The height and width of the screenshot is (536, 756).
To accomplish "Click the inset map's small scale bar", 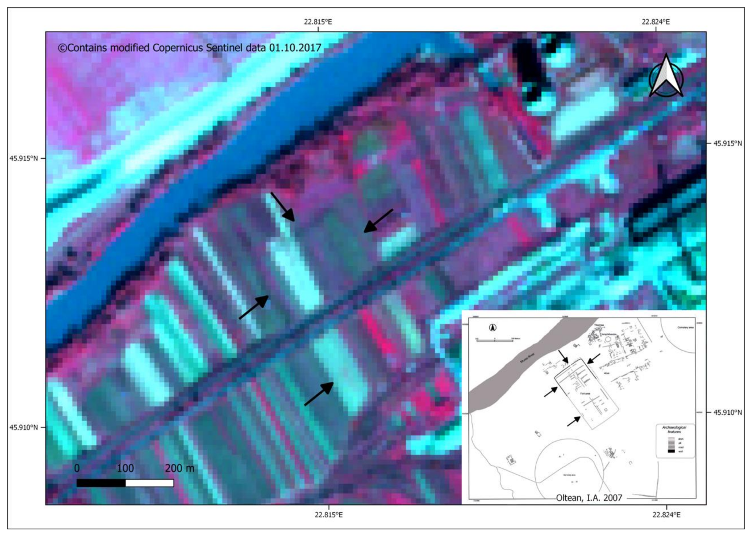I will pyautogui.click(x=495, y=341).
